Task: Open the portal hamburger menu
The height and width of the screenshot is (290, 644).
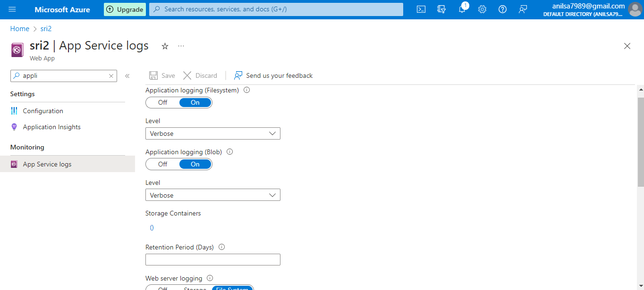Action: pos(12,9)
